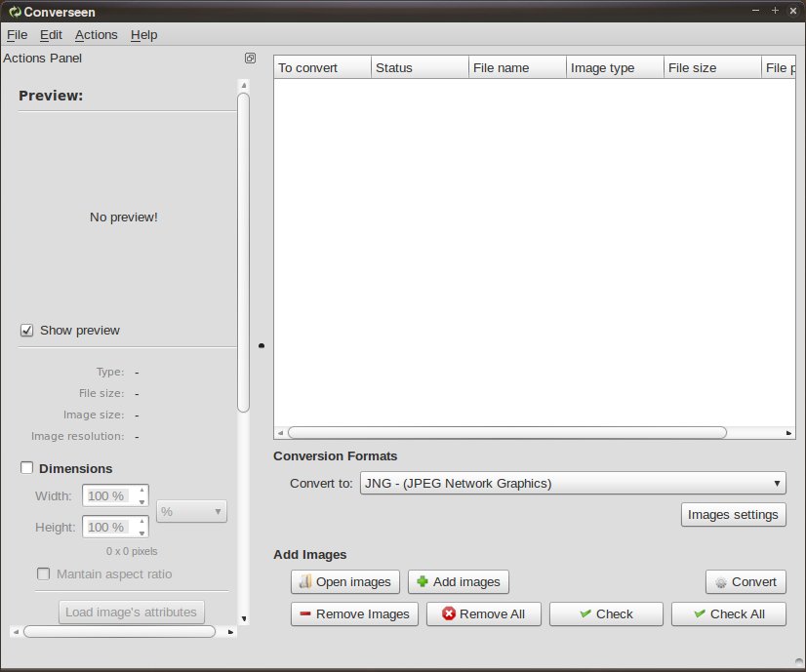The width and height of the screenshot is (806, 672).
Task: Click the image list horizontal scrollbar handle
Action: point(507,433)
